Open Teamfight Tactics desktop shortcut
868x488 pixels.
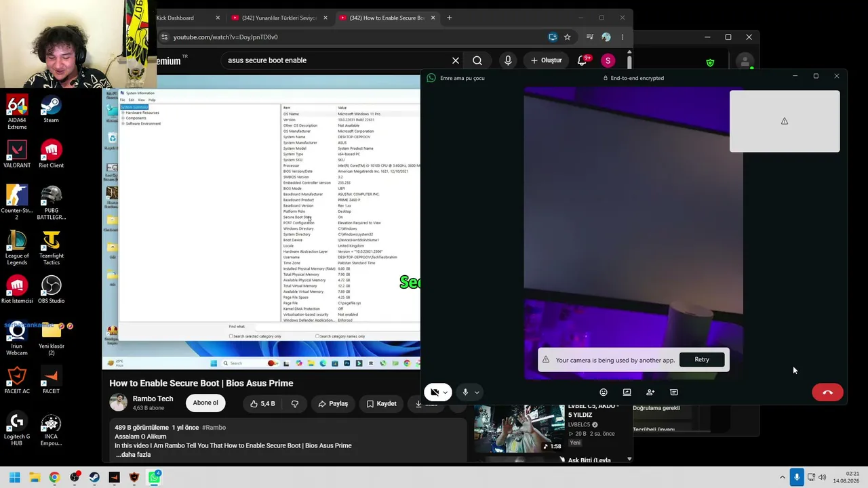(x=51, y=247)
